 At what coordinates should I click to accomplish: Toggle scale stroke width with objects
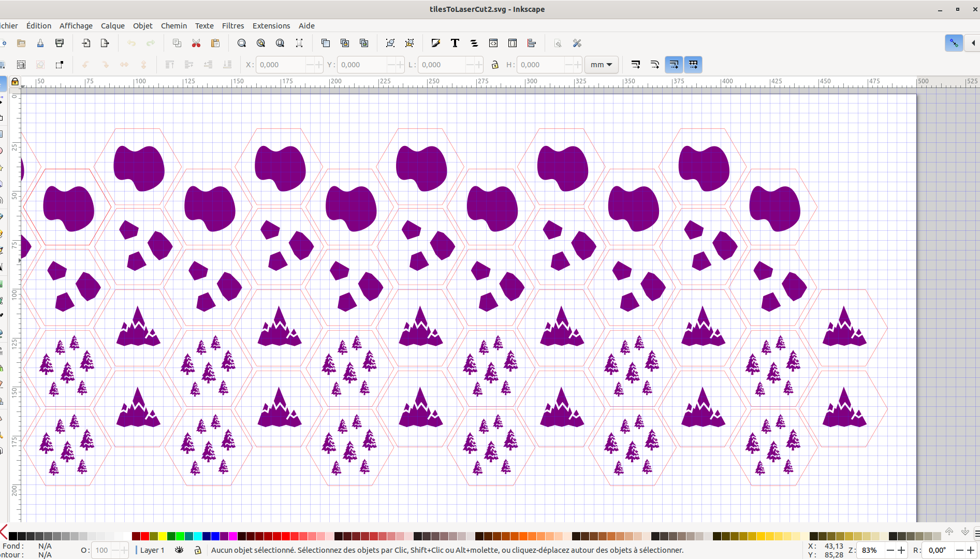coord(636,65)
